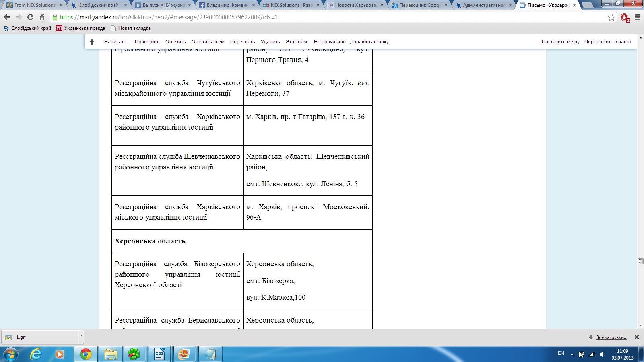The height and width of the screenshot is (362, 644).
Task: Click 'Переслать' to forward the email
Action: [x=242, y=42]
